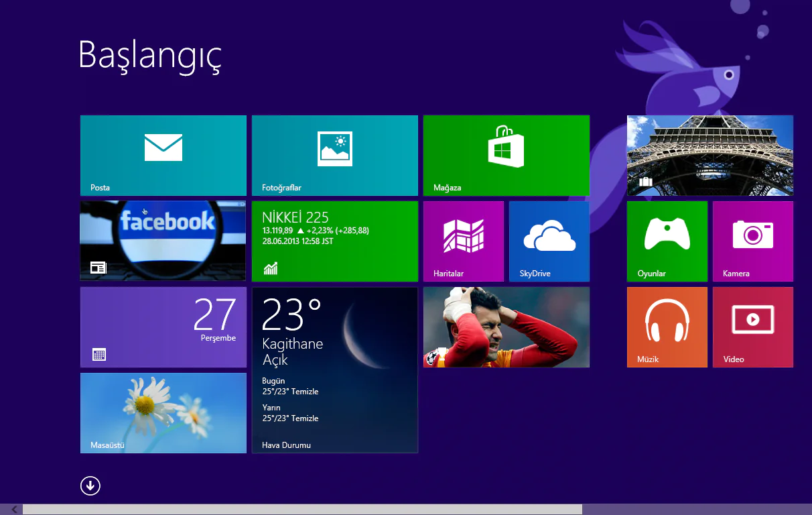Open the Video player tile
The height and width of the screenshot is (515, 812).
click(x=752, y=327)
